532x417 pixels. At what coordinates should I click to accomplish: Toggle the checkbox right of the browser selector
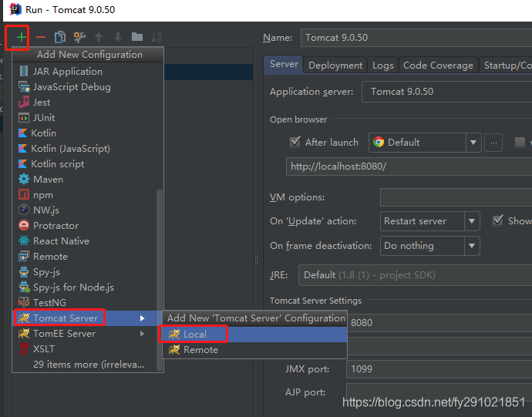520,142
